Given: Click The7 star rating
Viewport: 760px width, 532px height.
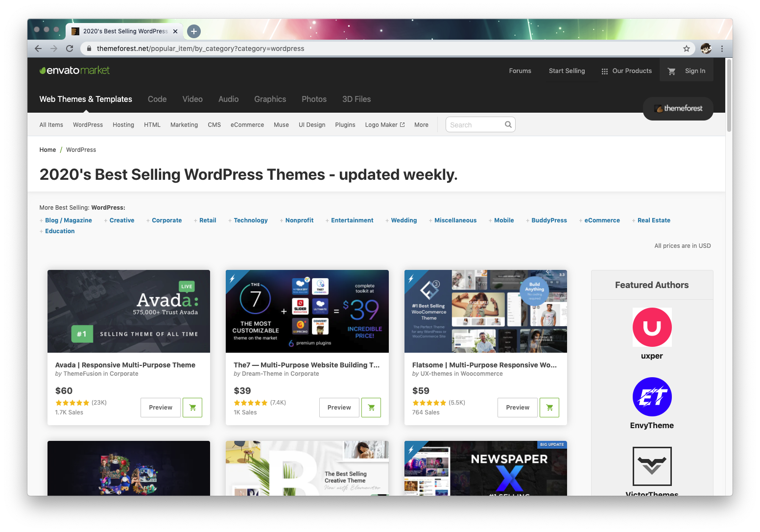Looking at the screenshot, I should pyautogui.click(x=251, y=403).
